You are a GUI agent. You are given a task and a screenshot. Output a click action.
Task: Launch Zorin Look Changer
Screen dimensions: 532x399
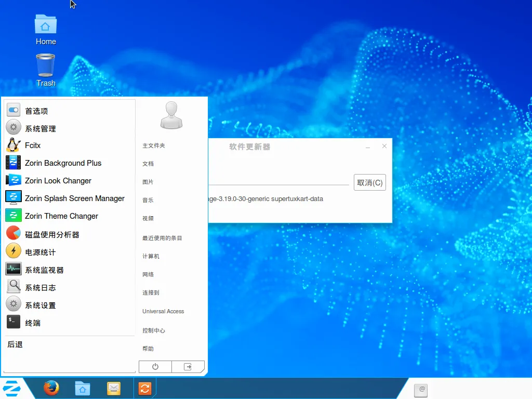(x=58, y=181)
